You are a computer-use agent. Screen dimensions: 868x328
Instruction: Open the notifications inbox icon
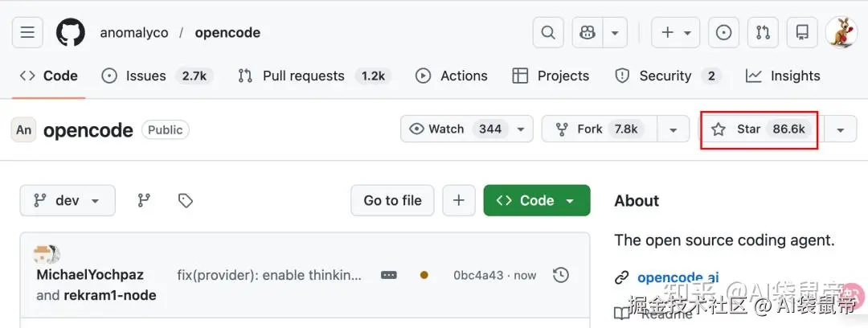802,33
